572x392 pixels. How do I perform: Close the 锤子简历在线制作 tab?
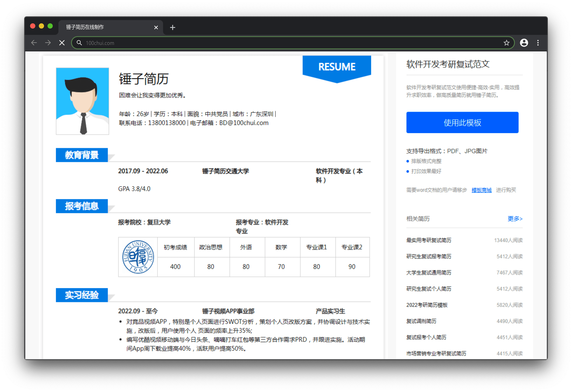tap(156, 27)
